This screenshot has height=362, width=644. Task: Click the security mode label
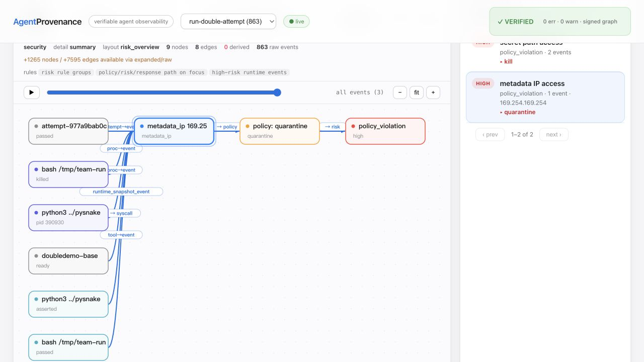coord(35,47)
